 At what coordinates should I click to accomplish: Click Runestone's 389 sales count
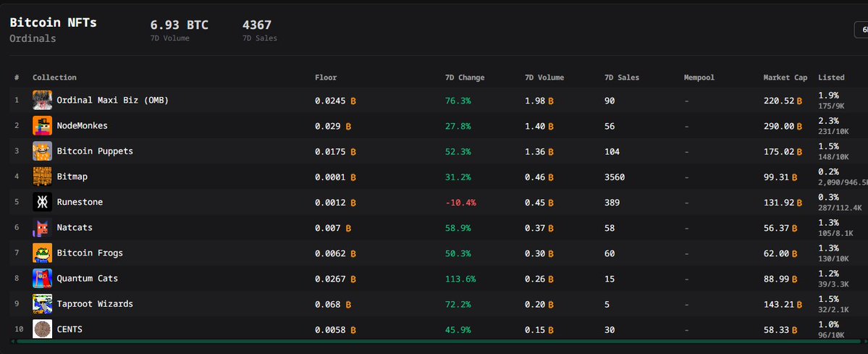point(612,203)
